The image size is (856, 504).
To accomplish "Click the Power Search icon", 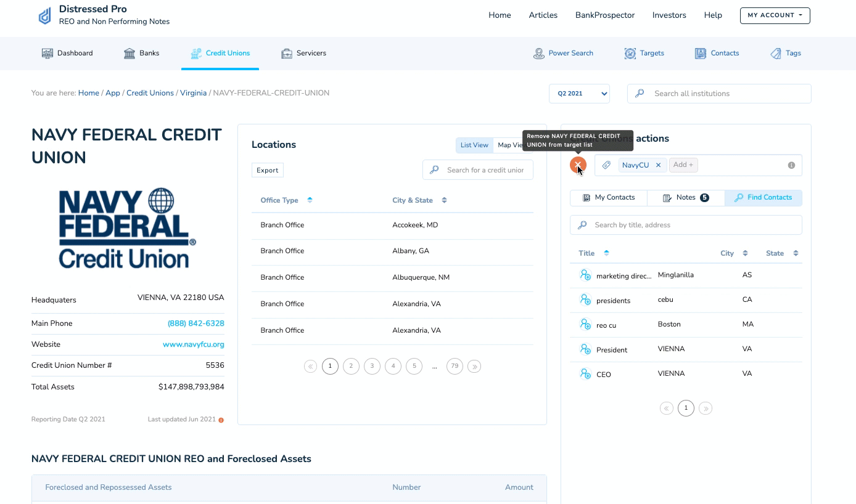I will click(539, 54).
